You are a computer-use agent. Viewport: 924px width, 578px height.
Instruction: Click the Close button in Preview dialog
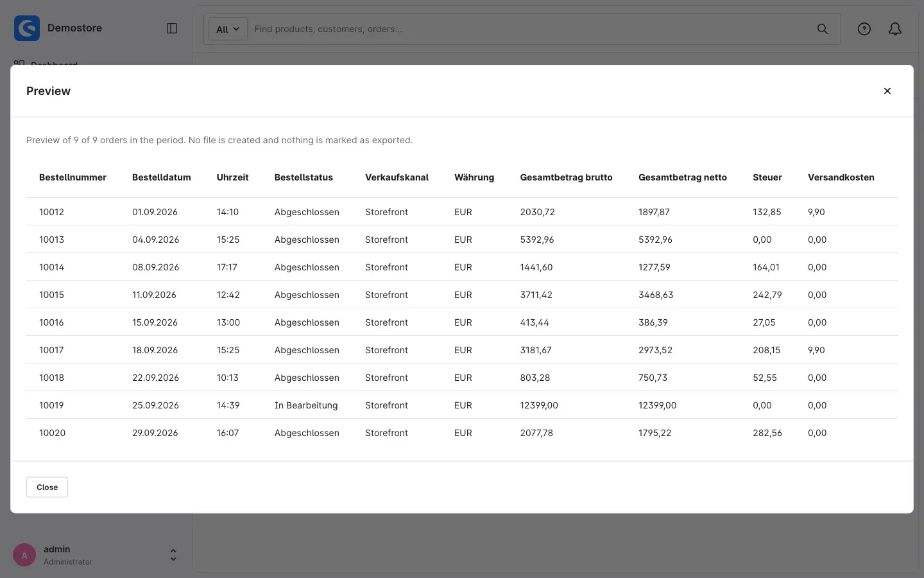47,487
